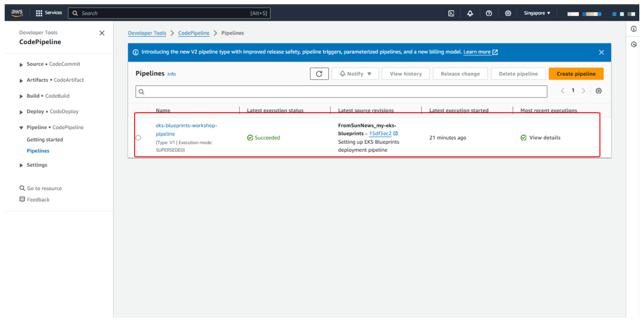Click the AWS logo home icon

pyautogui.click(x=17, y=13)
